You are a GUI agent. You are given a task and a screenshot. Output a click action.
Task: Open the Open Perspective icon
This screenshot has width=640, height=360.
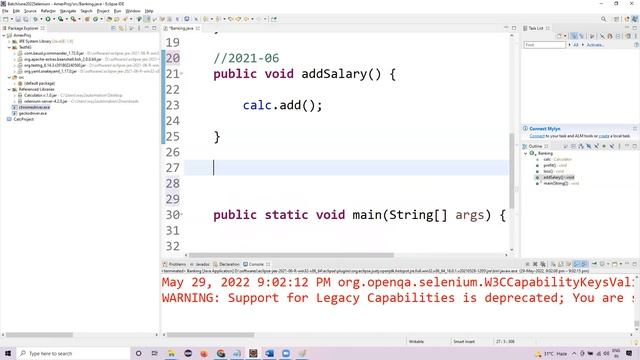coord(617,19)
